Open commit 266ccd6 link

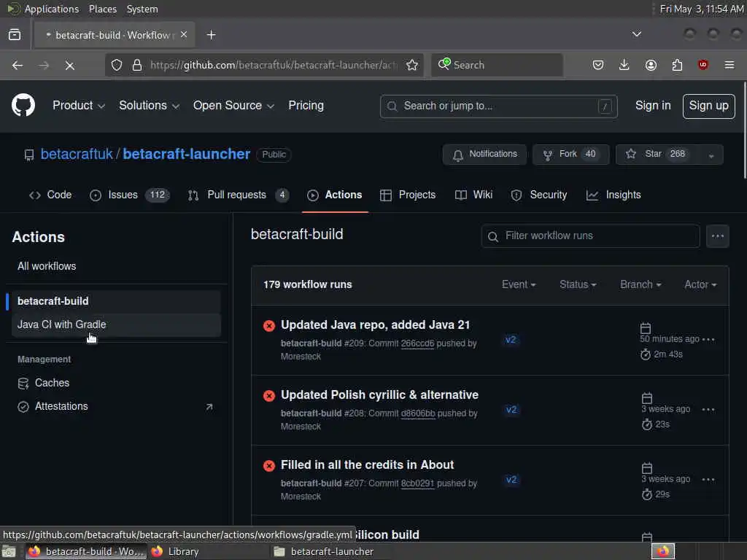[x=417, y=343]
